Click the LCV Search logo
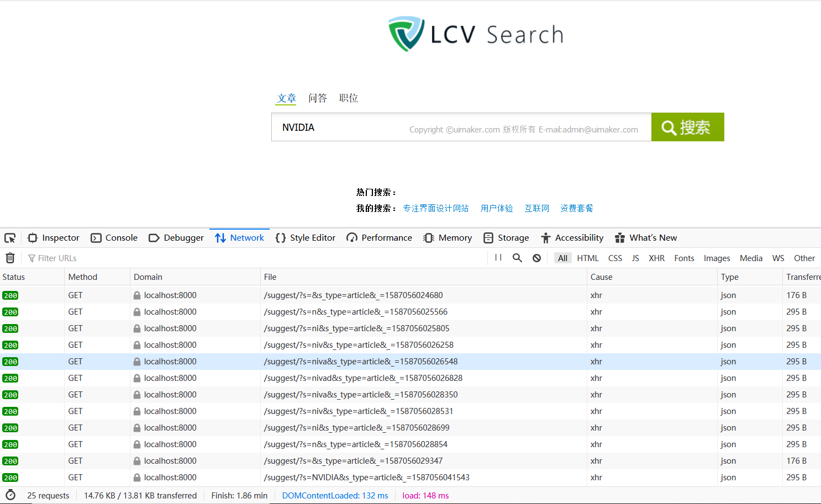The width and height of the screenshot is (821, 504). tap(476, 34)
